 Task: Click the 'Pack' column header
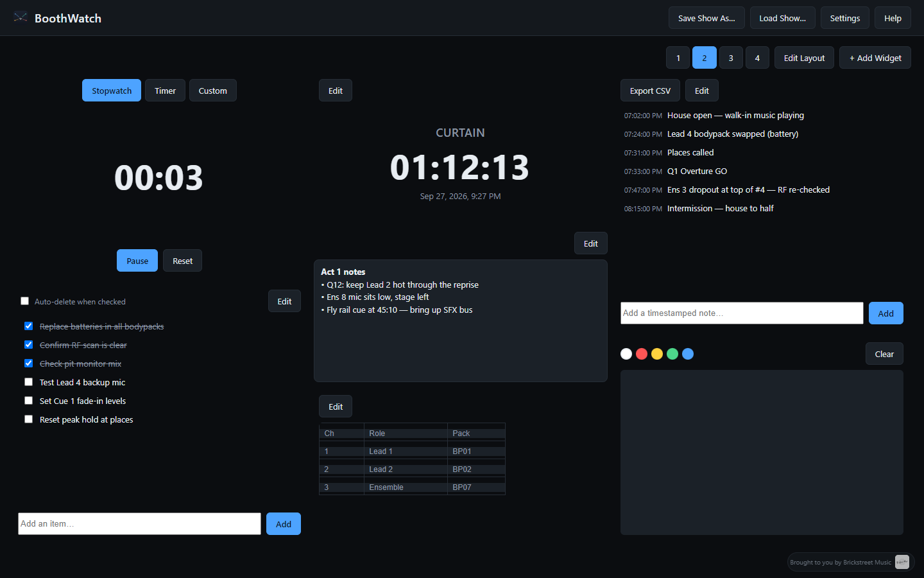coord(476,433)
